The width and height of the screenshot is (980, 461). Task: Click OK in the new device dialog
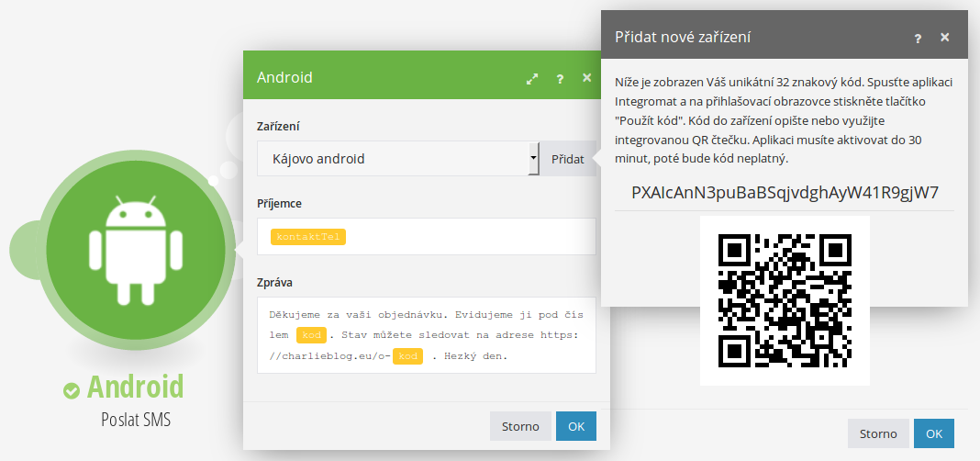tap(934, 434)
